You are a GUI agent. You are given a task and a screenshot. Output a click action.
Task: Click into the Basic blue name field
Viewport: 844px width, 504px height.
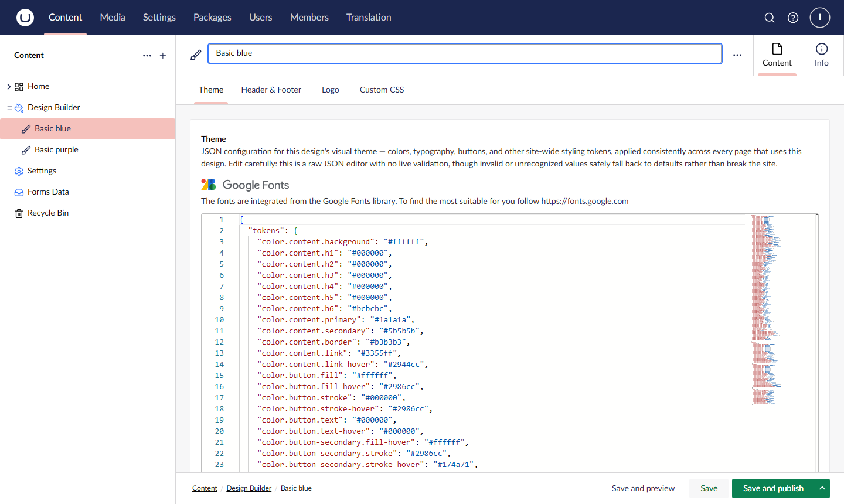click(465, 53)
